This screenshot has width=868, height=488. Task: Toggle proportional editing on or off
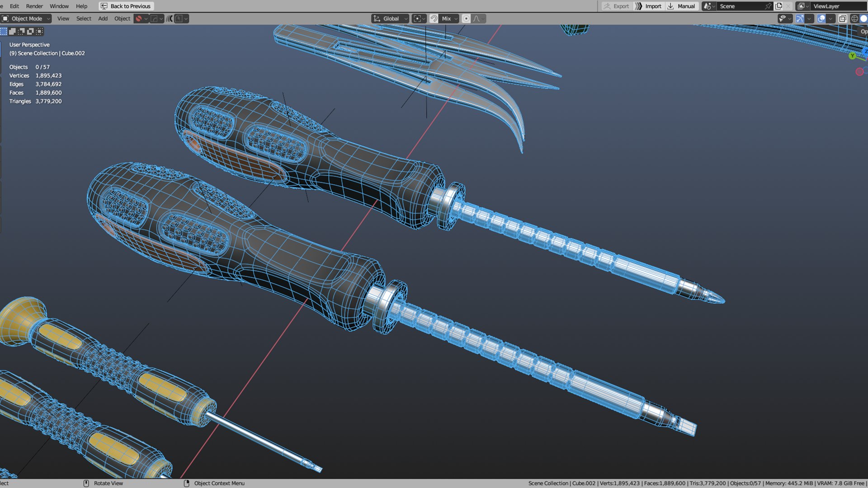tap(466, 19)
